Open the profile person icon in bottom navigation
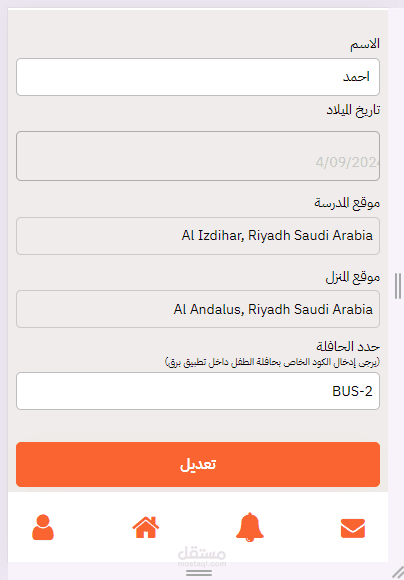Image resolution: width=404 pixels, height=580 pixels. pyautogui.click(x=43, y=527)
